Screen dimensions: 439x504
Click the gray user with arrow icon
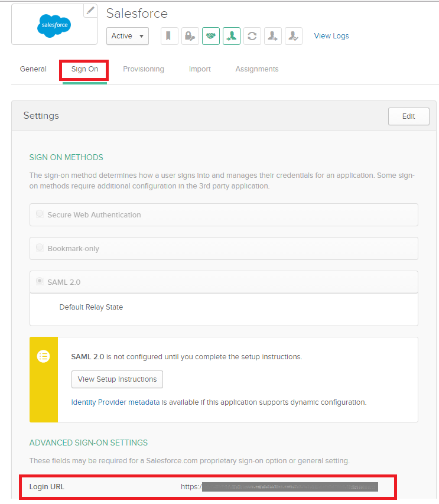(x=272, y=36)
